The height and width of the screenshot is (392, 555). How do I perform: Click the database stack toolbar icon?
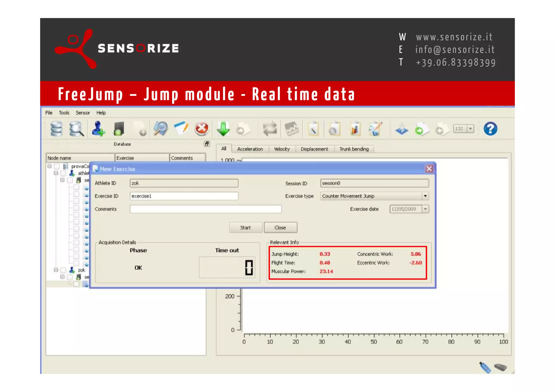click(56, 129)
